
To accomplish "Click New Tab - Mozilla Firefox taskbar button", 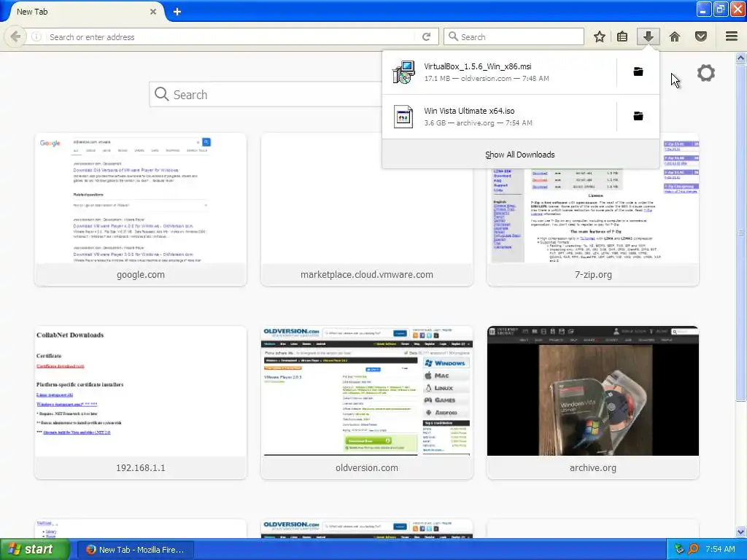I will coord(135,550).
